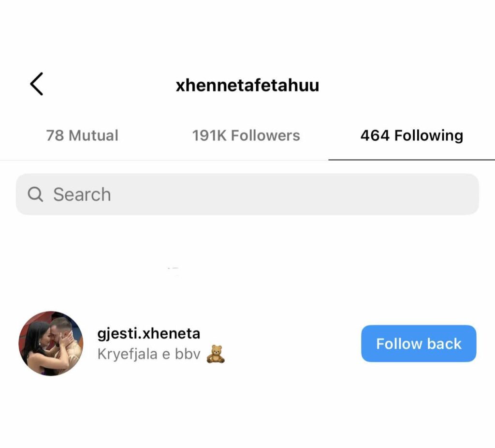
Task: Focus the Search input field
Action: 247,194
